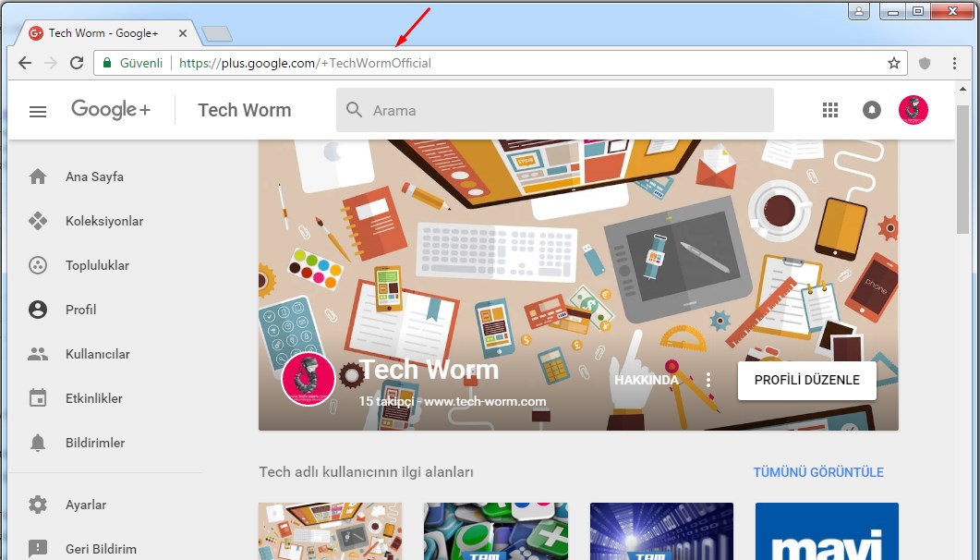980x560 pixels.
Task: Click the Arama search field
Action: [x=563, y=110]
